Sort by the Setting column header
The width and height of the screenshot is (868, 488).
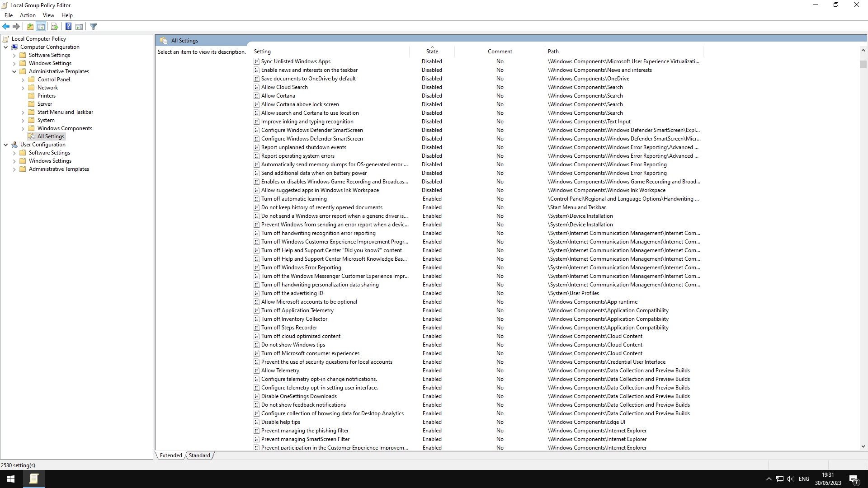click(330, 52)
